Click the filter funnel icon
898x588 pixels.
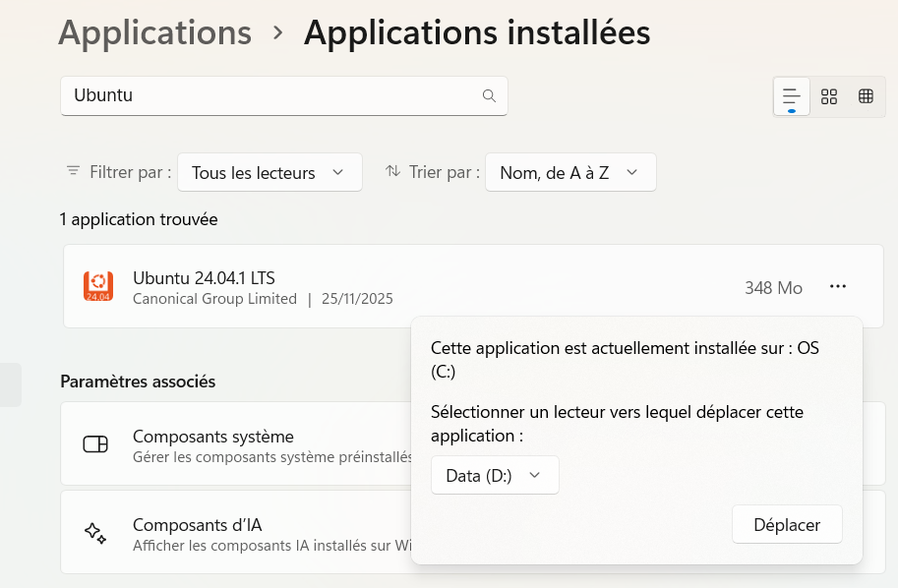tap(73, 171)
